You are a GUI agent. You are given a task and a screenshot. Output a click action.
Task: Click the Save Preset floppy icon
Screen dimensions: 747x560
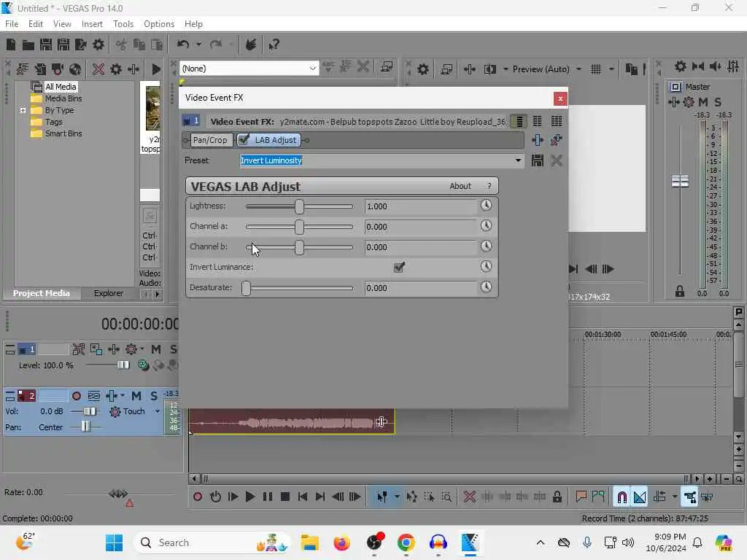[538, 160]
